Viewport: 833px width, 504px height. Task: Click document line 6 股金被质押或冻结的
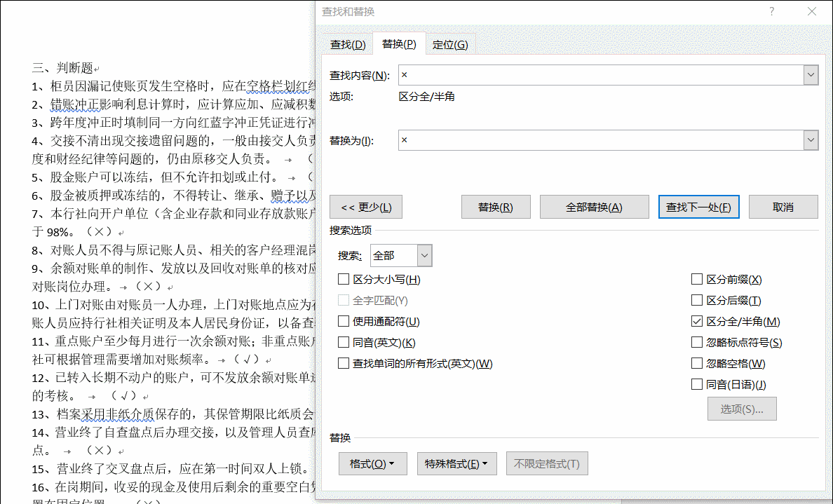[x=172, y=196]
